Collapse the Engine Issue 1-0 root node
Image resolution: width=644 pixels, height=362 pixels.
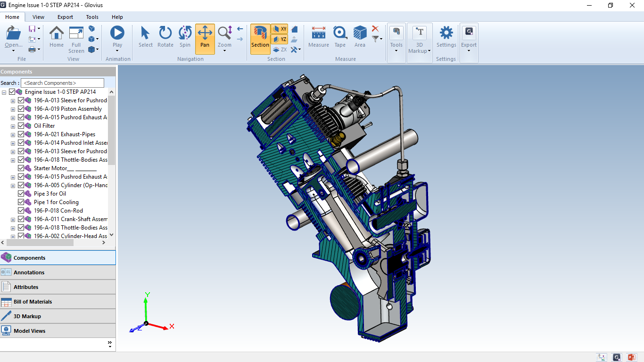pos(4,92)
